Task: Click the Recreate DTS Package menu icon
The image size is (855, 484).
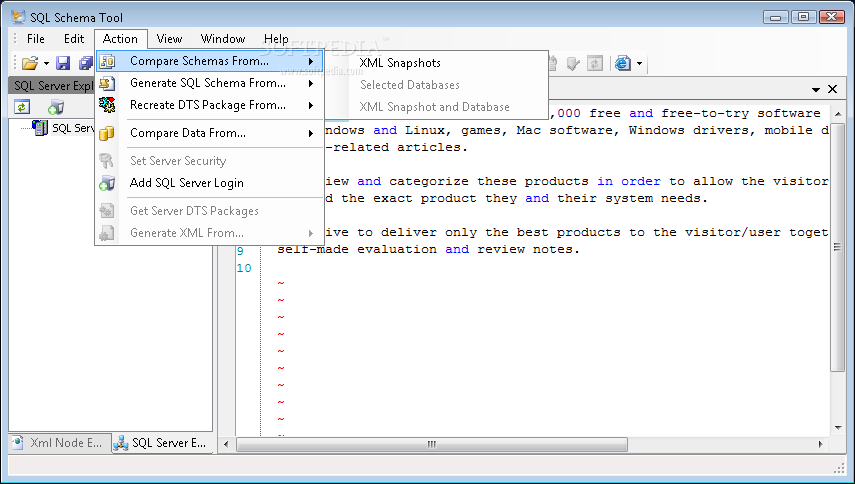Action: pyautogui.click(x=107, y=105)
